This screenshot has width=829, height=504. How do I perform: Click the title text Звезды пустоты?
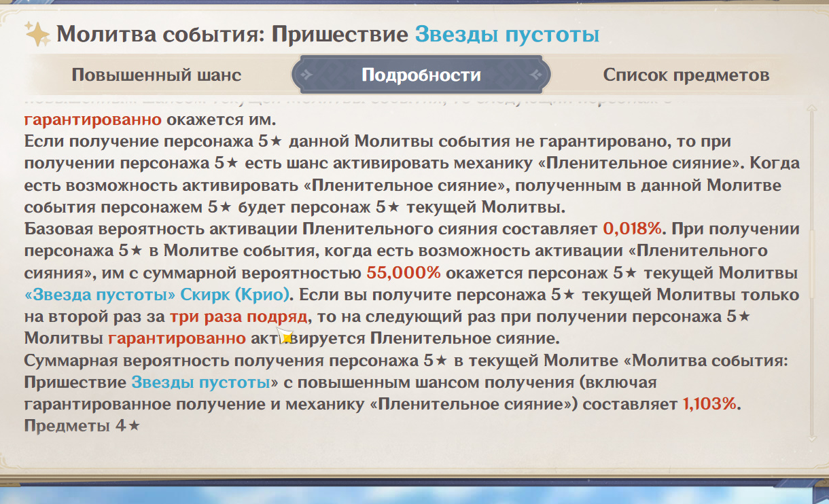pos(507,34)
